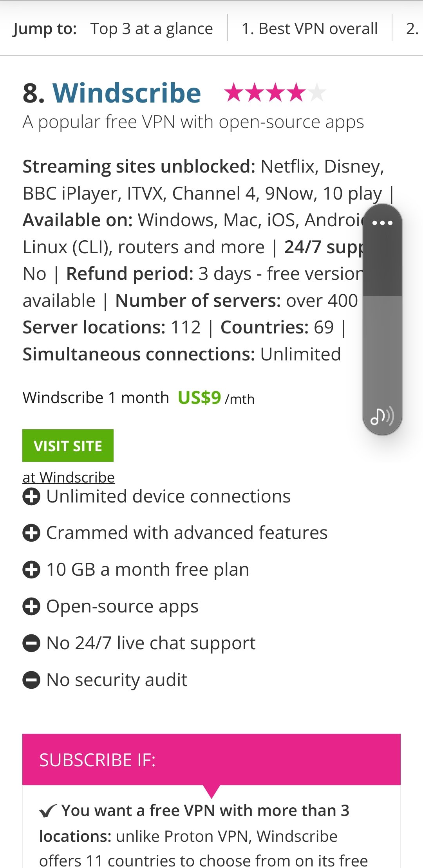Open the Windscribe heading link
Screen dimensions: 423x868
click(127, 93)
